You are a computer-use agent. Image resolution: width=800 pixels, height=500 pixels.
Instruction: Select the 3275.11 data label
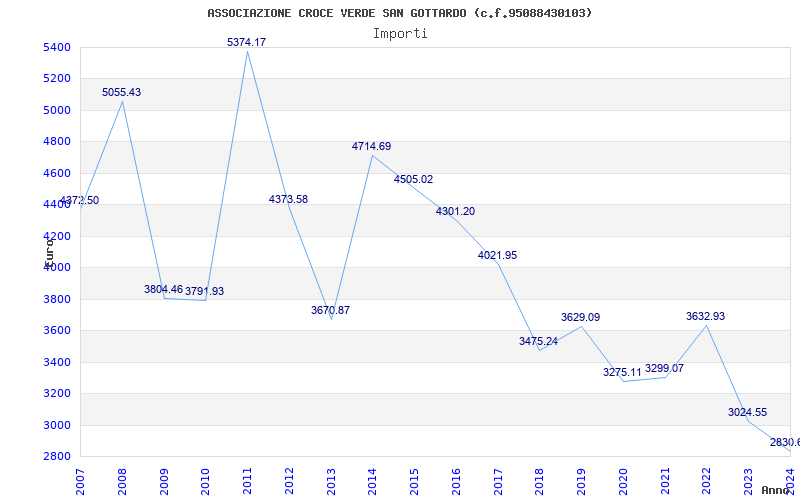click(622, 372)
